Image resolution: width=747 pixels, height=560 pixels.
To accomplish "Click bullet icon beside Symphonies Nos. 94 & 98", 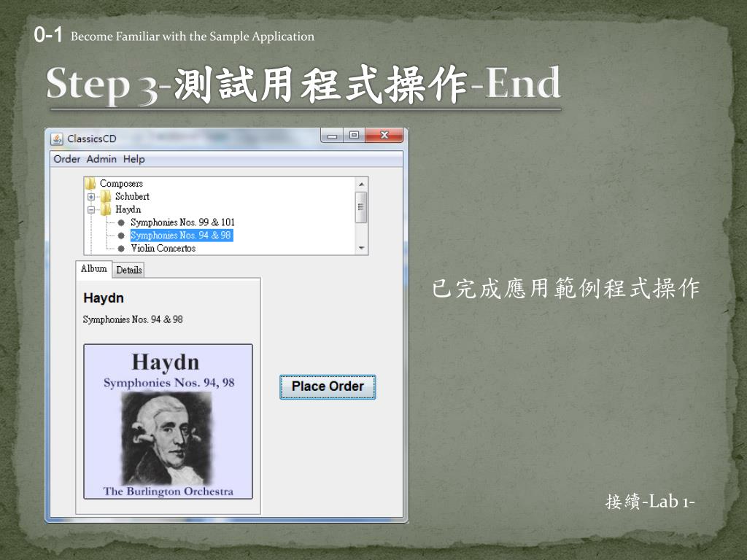I will [x=121, y=236].
